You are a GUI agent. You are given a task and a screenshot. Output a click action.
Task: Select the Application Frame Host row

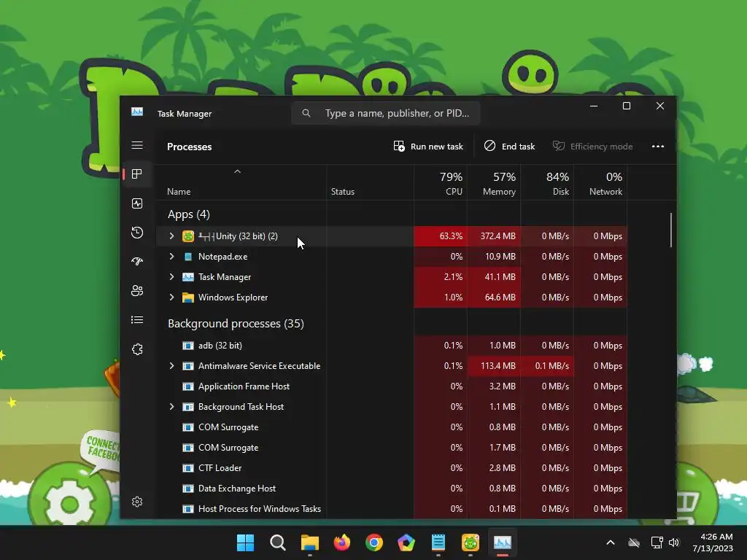click(x=392, y=386)
